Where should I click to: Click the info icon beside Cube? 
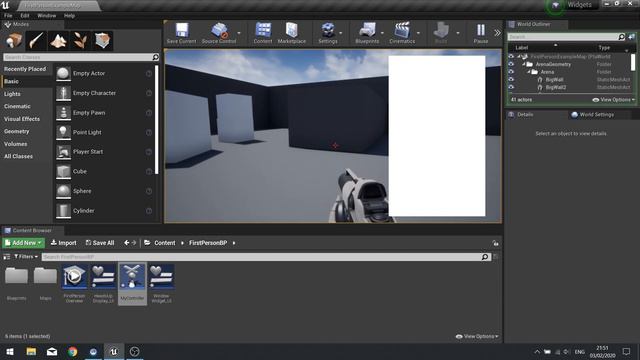149,172
